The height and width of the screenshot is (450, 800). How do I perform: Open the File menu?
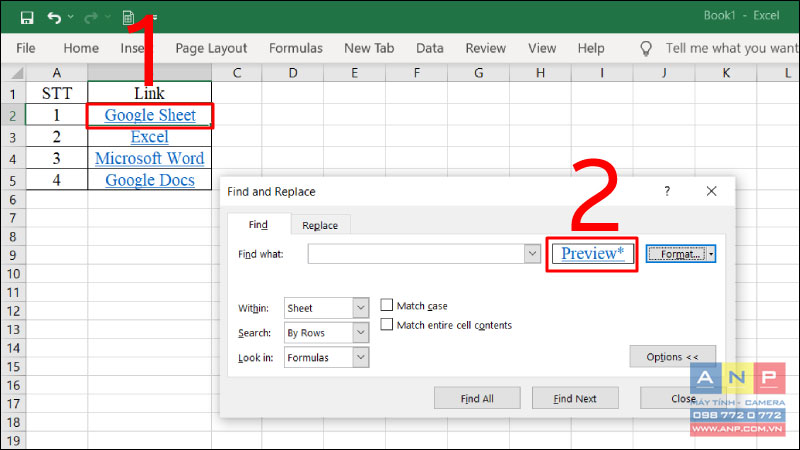(26, 48)
